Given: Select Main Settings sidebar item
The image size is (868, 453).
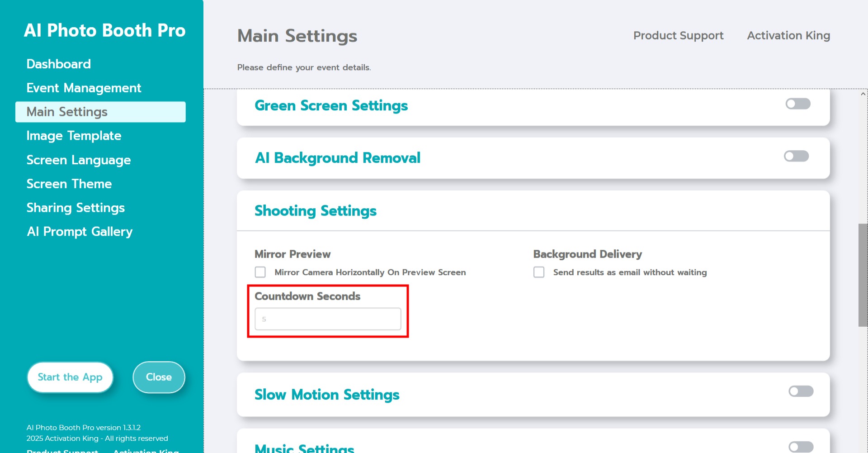Looking at the screenshot, I should (67, 112).
